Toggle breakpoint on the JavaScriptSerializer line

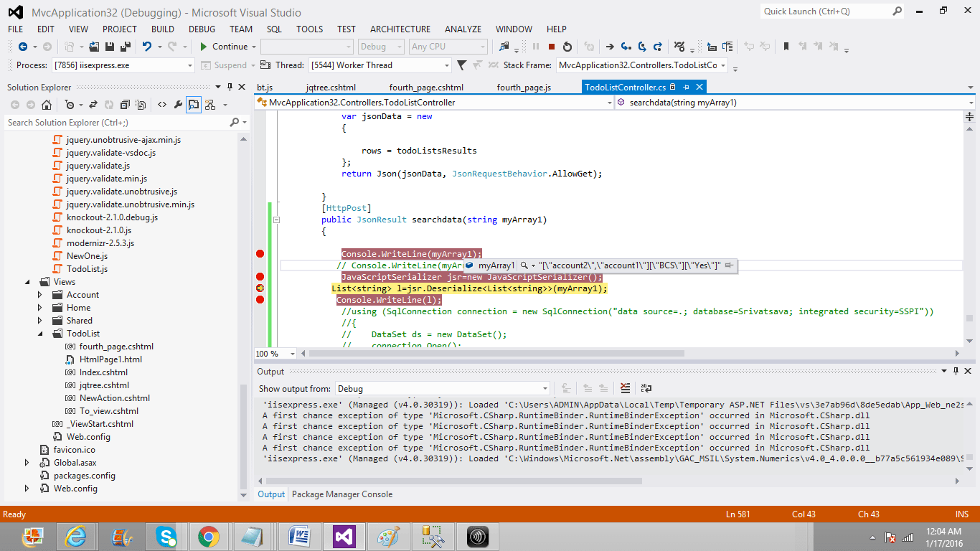coord(260,277)
